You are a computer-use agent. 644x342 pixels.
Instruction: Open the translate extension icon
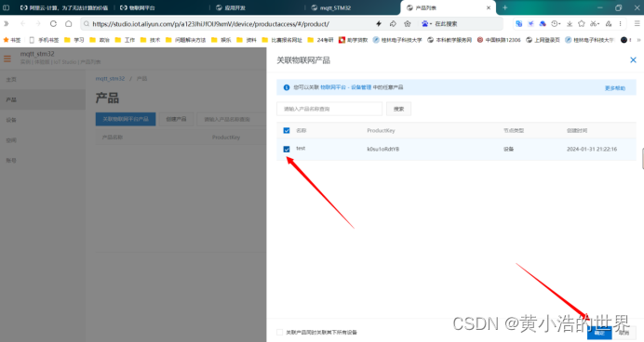click(518, 24)
